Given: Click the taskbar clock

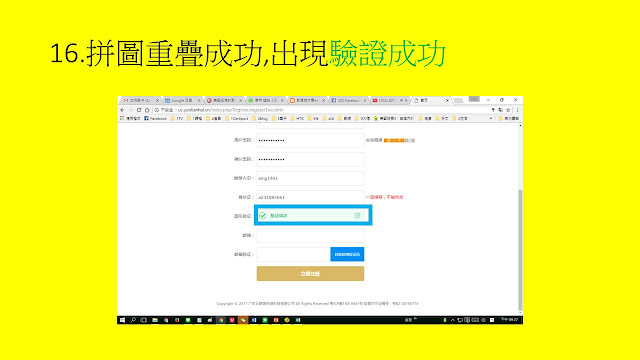Looking at the screenshot, I should tap(509, 320).
